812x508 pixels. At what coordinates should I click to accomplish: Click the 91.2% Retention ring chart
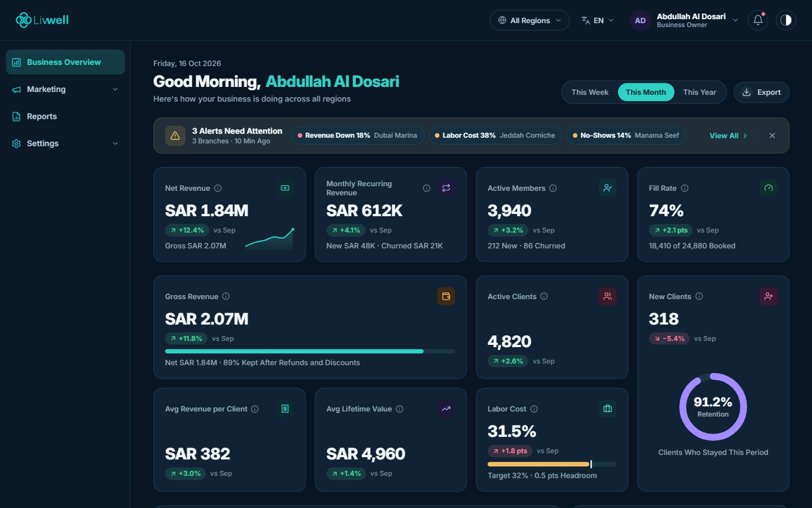[713, 407]
